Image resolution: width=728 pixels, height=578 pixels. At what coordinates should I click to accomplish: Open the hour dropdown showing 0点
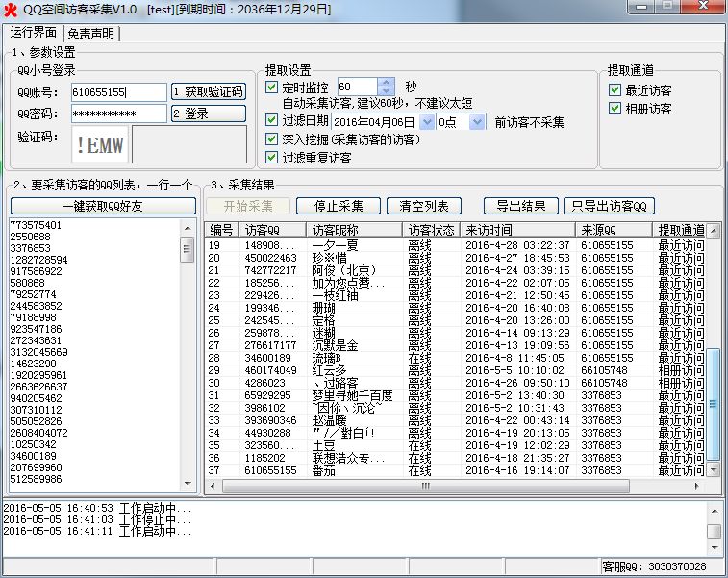(x=477, y=122)
